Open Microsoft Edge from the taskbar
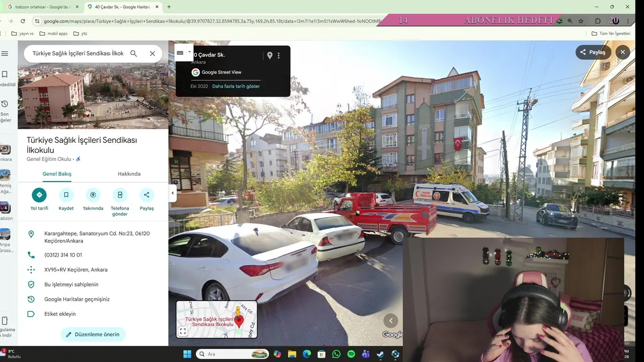Image resolution: width=644 pixels, height=362 pixels. click(x=307, y=354)
